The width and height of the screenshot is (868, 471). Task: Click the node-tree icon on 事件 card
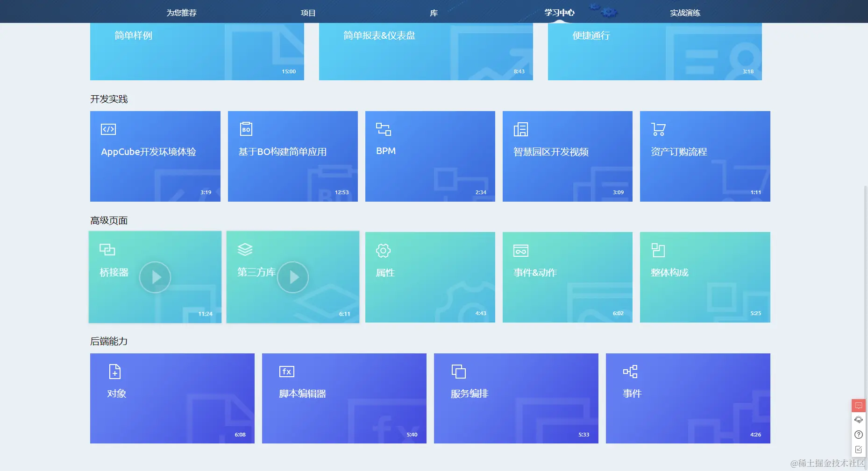pyautogui.click(x=630, y=372)
